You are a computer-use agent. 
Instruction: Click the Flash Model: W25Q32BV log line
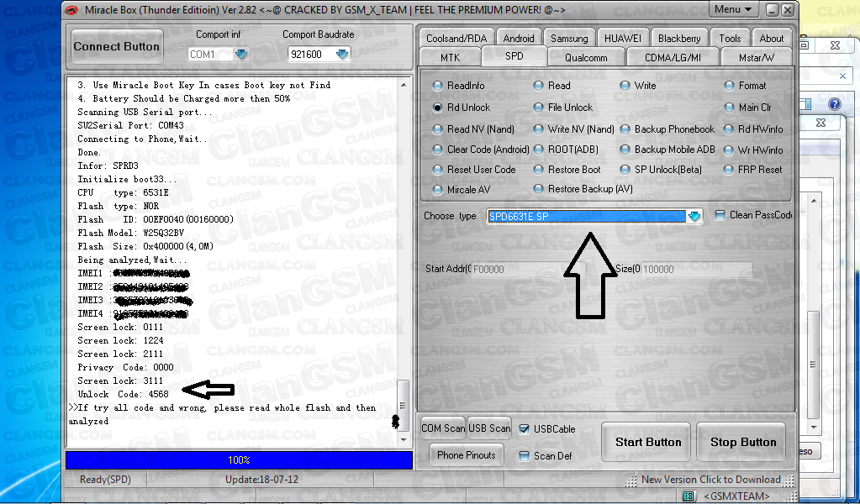[x=124, y=233]
